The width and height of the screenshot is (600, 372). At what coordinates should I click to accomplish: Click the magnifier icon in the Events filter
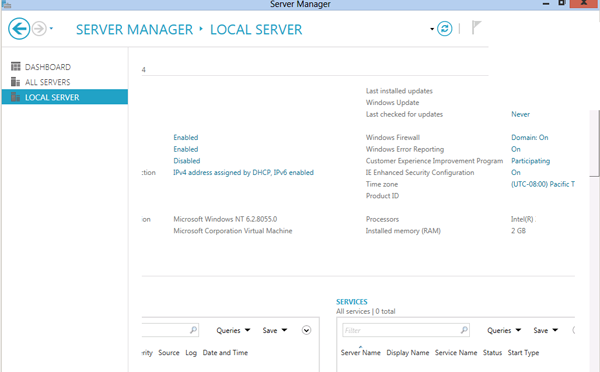coord(193,330)
